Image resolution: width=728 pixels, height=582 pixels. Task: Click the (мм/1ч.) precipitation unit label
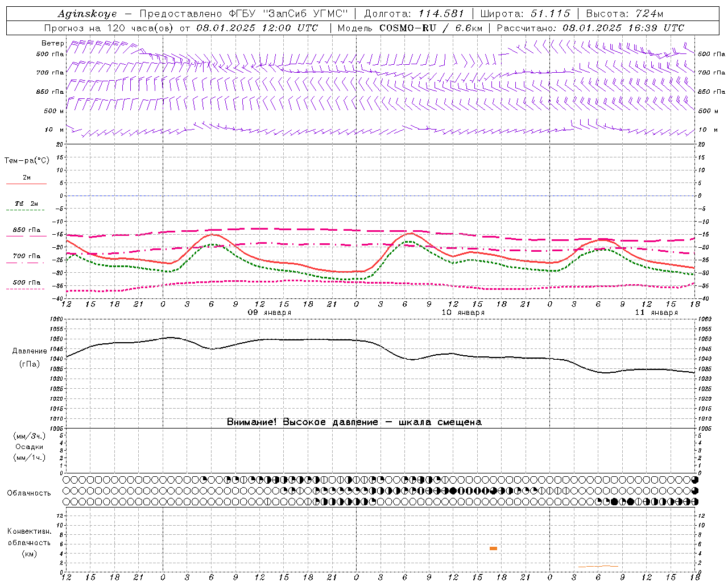[29, 458]
